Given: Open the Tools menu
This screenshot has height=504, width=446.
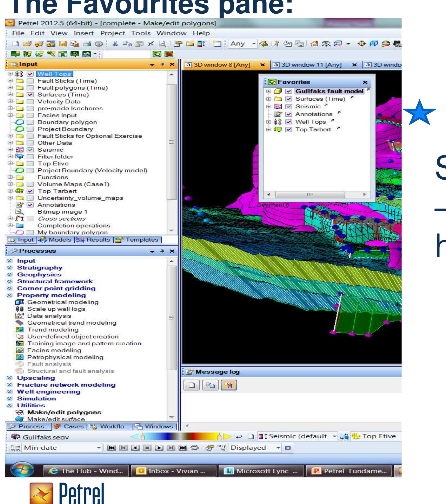Looking at the screenshot, I should [141, 33].
